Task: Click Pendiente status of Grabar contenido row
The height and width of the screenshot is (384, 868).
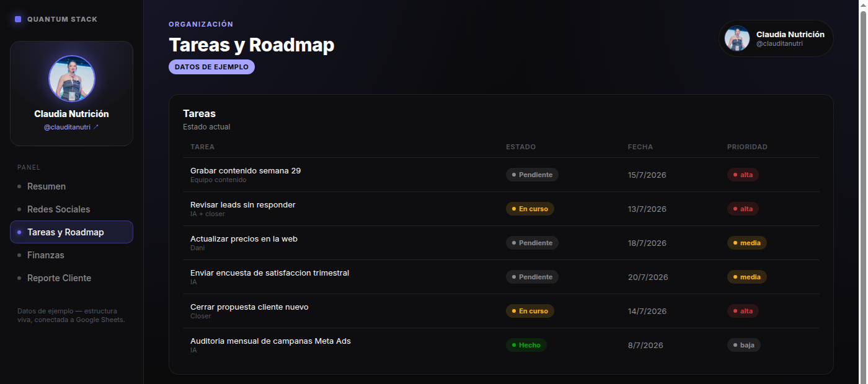Action: click(532, 175)
